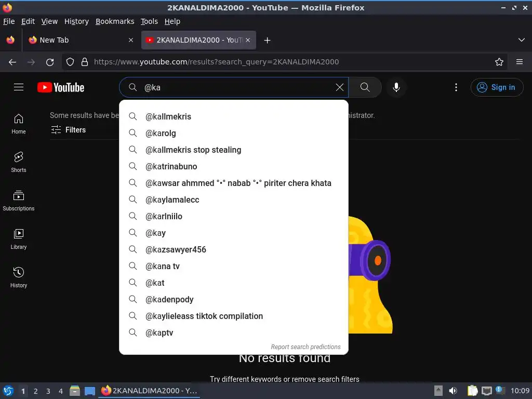This screenshot has height=399, width=532.
Task: Select suggestion @katrinabuno
Action: point(234,166)
